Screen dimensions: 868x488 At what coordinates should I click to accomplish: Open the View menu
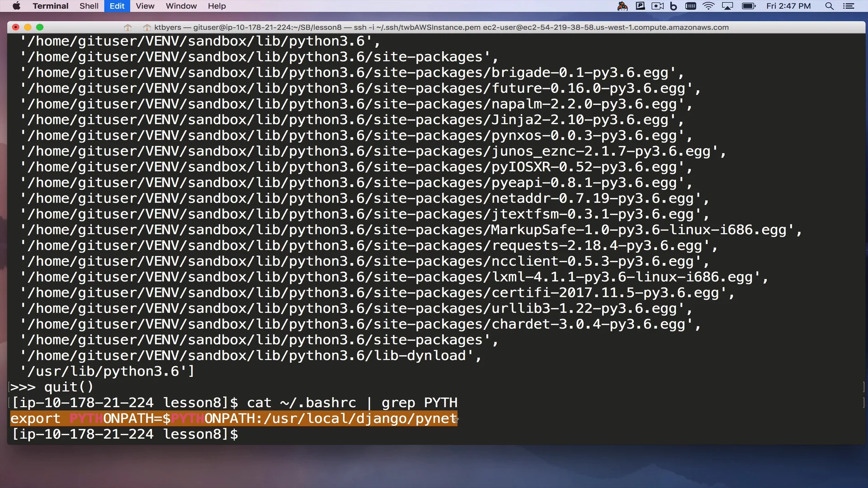[145, 6]
